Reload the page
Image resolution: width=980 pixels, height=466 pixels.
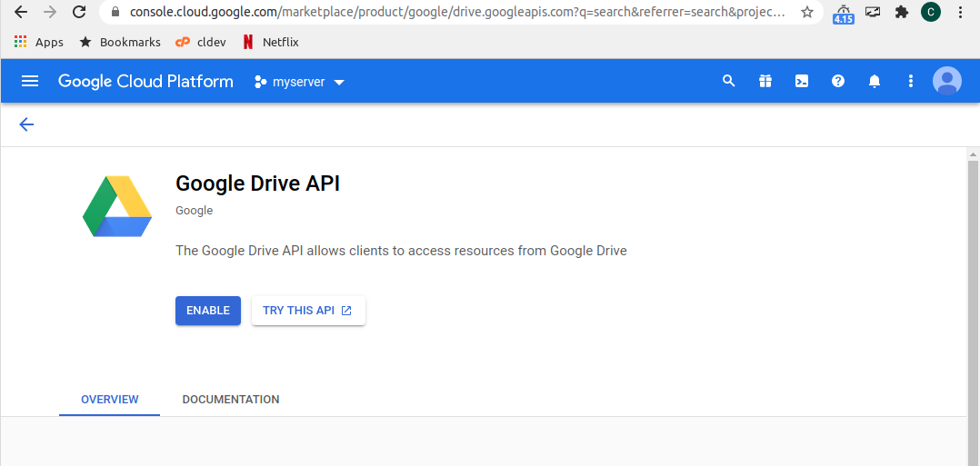(x=79, y=12)
